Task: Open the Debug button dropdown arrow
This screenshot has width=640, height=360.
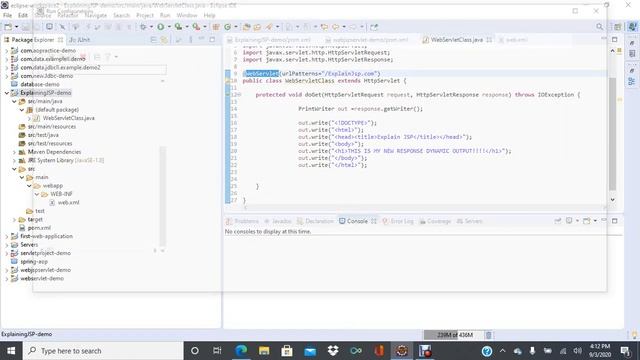Action: pyautogui.click(x=151, y=27)
